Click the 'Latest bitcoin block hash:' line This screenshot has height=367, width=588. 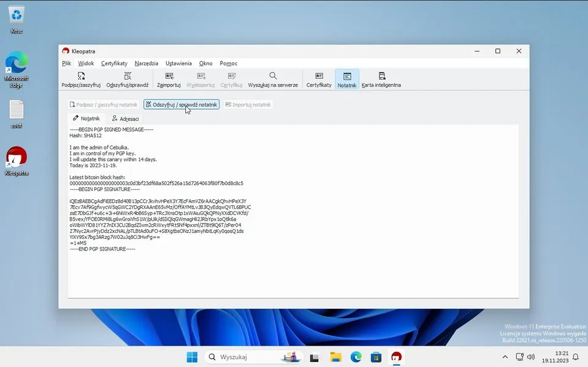click(x=97, y=177)
